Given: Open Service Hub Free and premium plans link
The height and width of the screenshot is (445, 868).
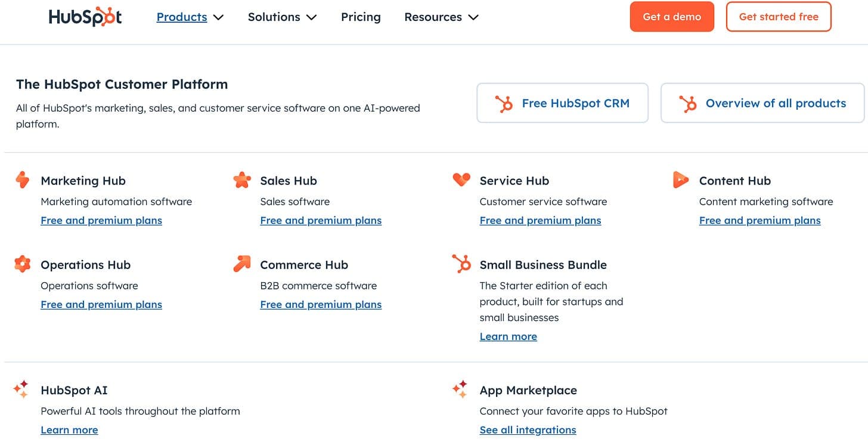Looking at the screenshot, I should pyautogui.click(x=541, y=221).
